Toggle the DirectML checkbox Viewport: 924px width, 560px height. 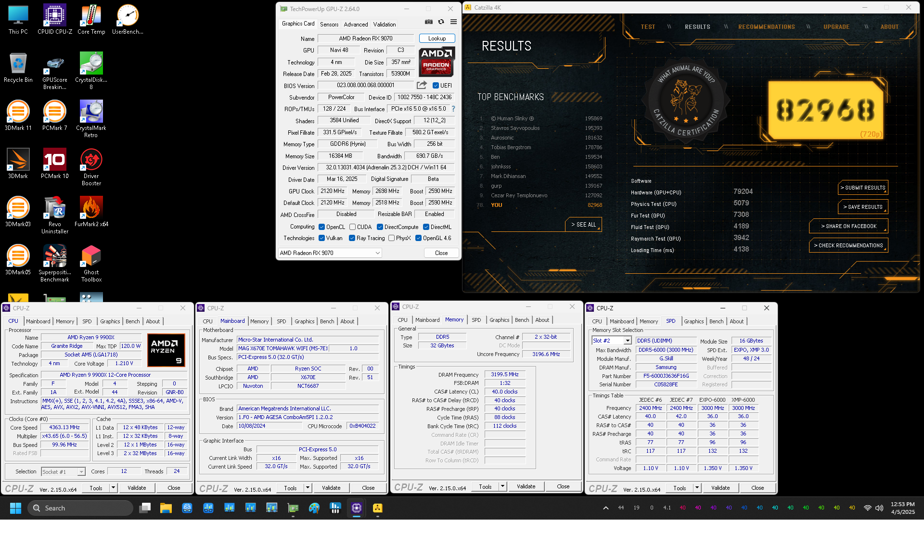(x=426, y=227)
